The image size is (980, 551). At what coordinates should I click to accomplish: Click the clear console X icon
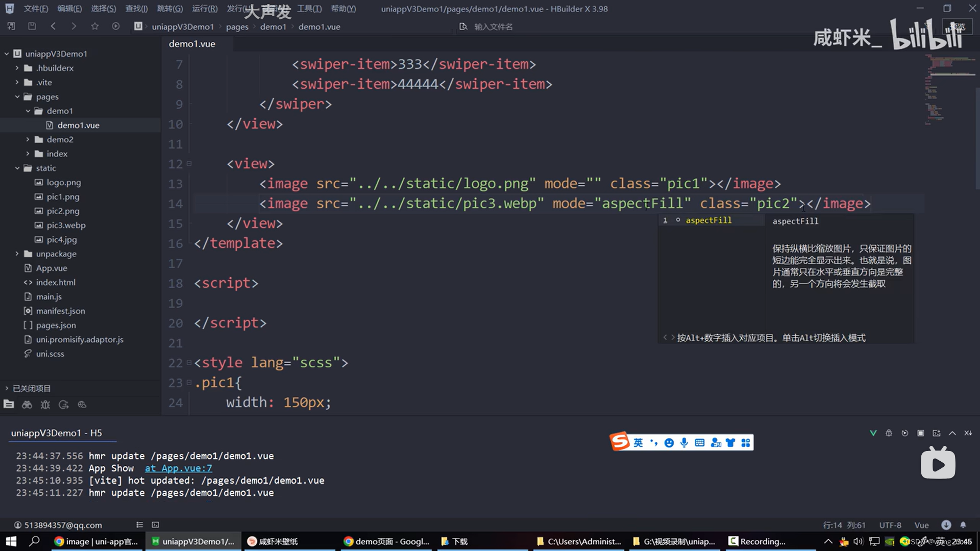[968, 433]
